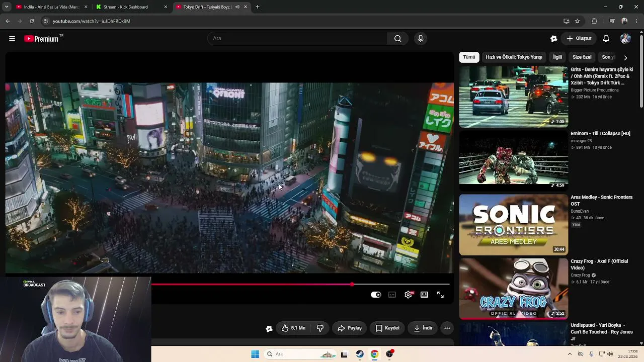Click the sparkle icon left of like button

pyautogui.click(x=269, y=328)
